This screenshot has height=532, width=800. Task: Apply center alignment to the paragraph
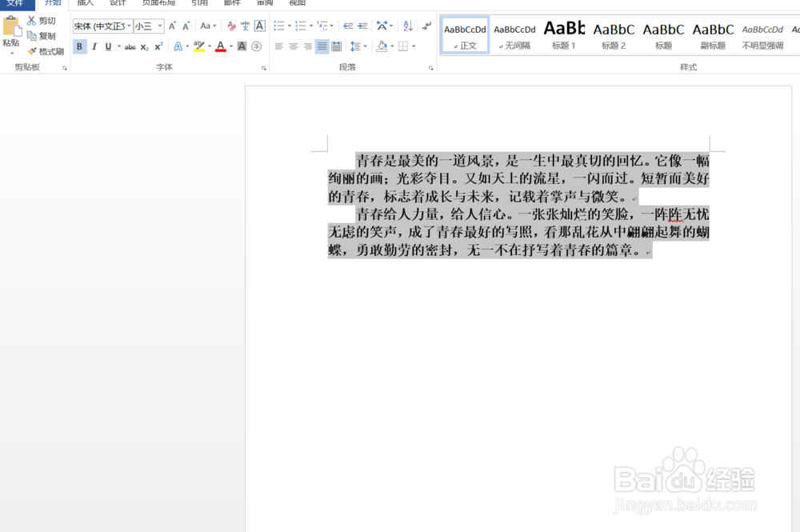pyautogui.click(x=293, y=46)
